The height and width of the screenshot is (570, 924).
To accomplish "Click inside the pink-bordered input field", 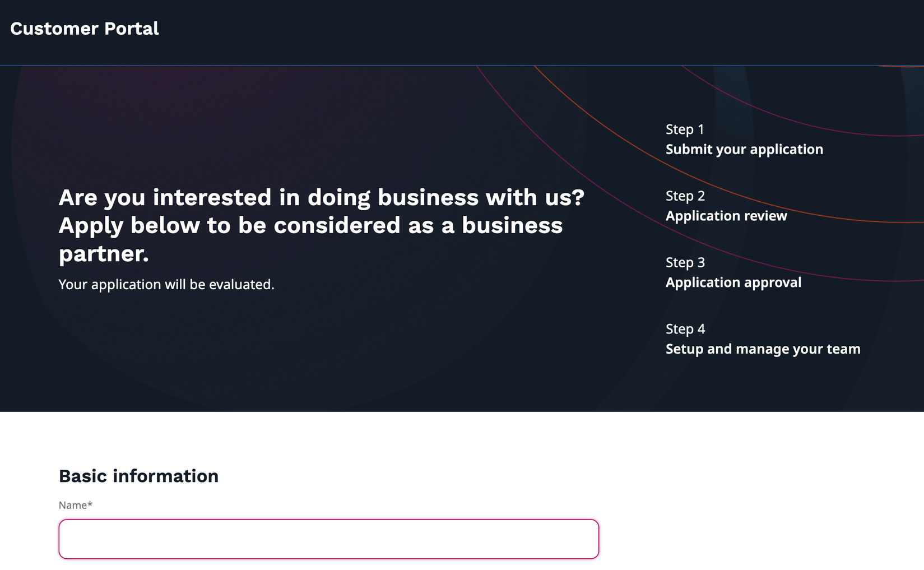I will 329,539.
